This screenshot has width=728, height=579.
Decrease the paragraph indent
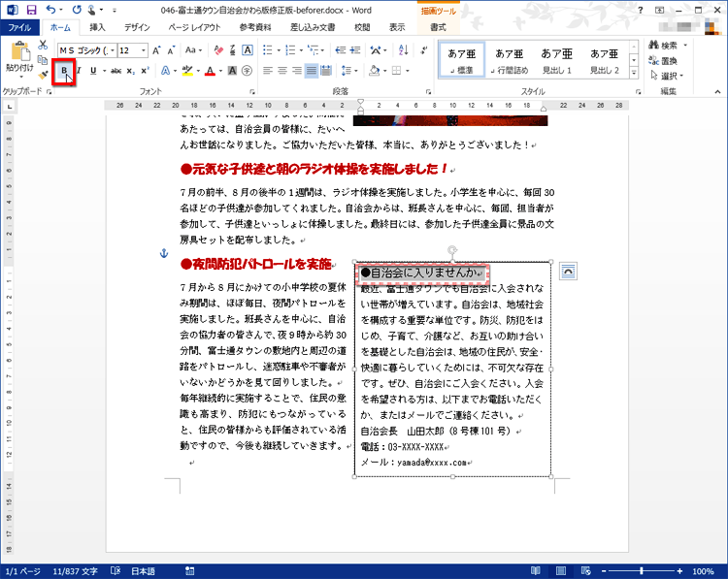click(x=341, y=50)
